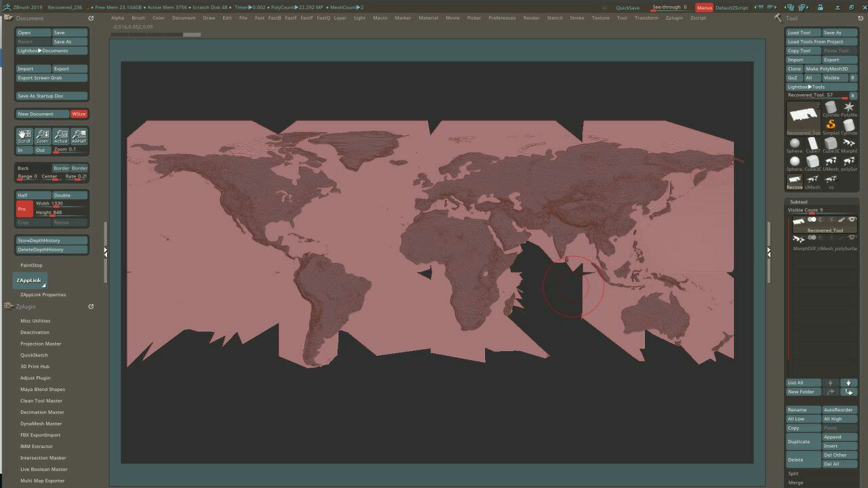Click the Save As Startup Doc button
Image resolution: width=868 pixels, height=488 pixels.
coord(52,96)
